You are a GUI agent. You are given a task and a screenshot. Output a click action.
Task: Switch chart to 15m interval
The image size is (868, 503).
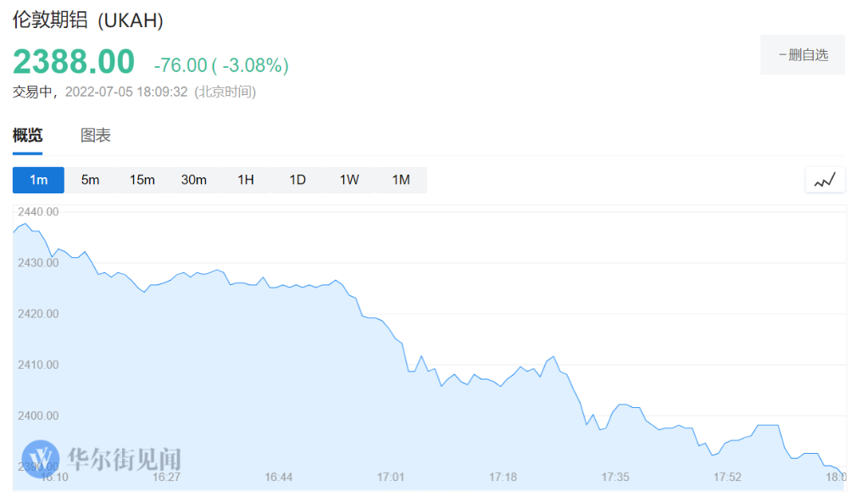pyautogui.click(x=142, y=180)
